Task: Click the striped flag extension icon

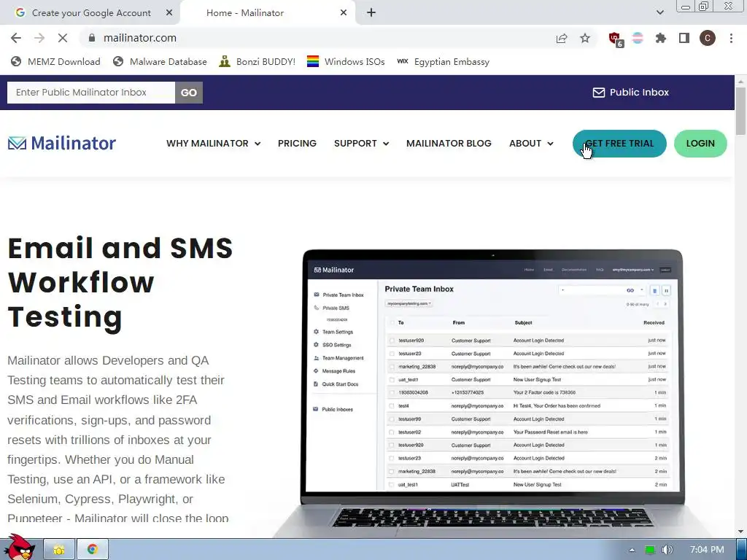Action: tap(638, 38)
